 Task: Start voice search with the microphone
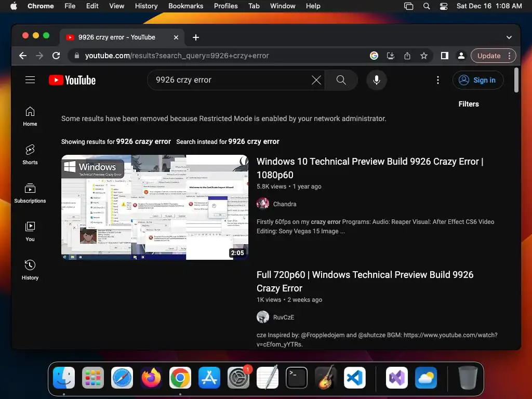click(376, 80)
